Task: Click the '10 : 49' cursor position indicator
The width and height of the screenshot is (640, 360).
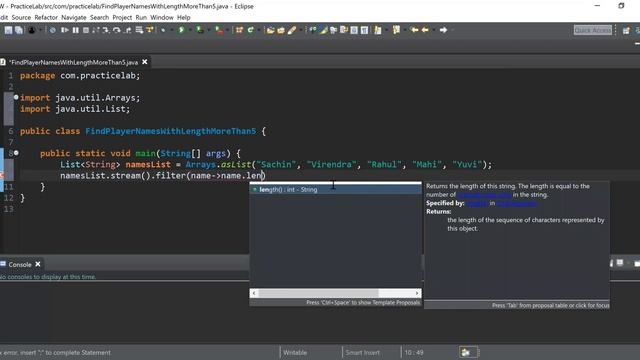Action: tap(414, 353)
